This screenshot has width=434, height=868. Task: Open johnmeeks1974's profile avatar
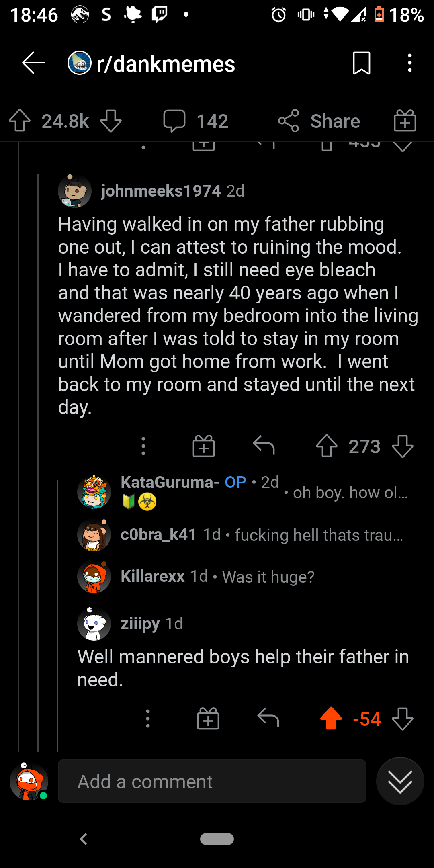pos(76,191)
